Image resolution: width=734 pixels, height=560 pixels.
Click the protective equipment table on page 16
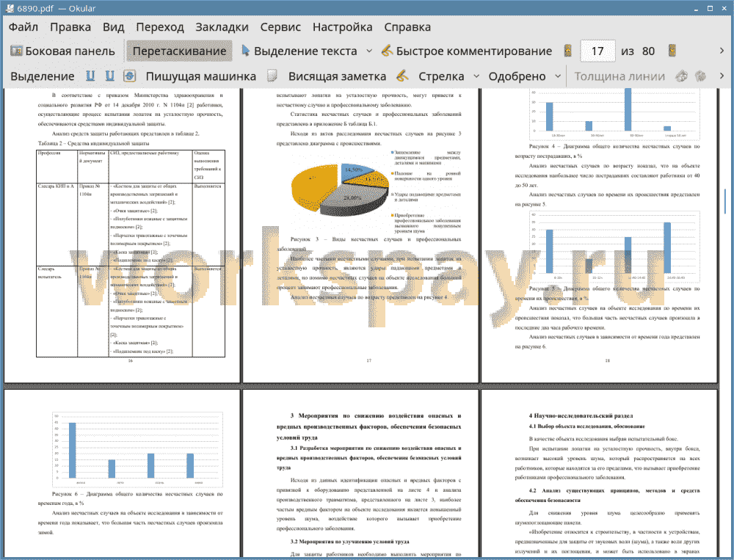pos(131,253)
